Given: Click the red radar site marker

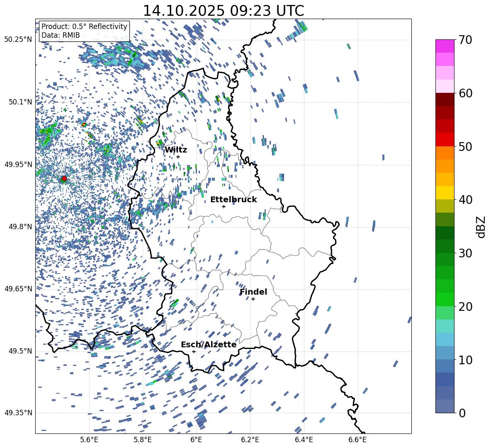Looking at the screenshot, I should tap(64, 179).
